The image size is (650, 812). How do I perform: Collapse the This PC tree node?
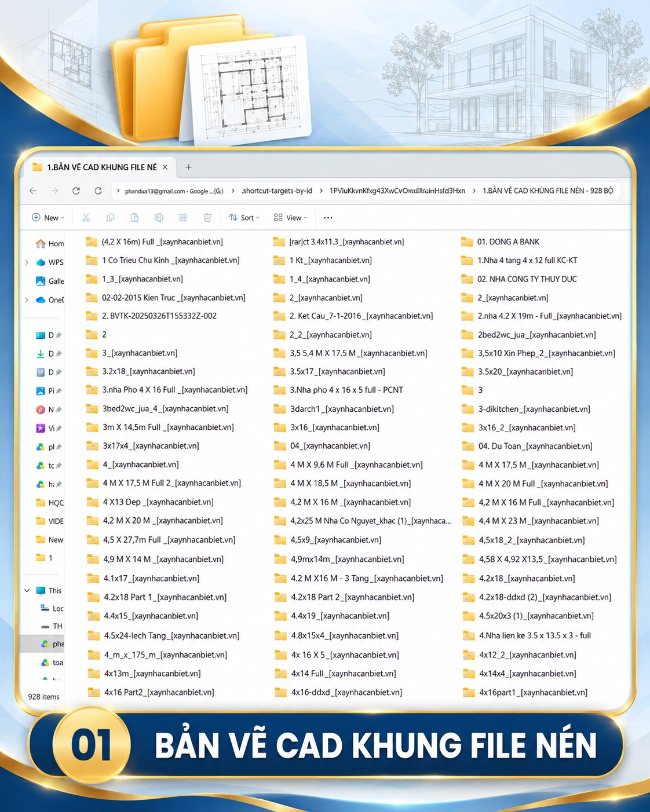tap(27, 591)
